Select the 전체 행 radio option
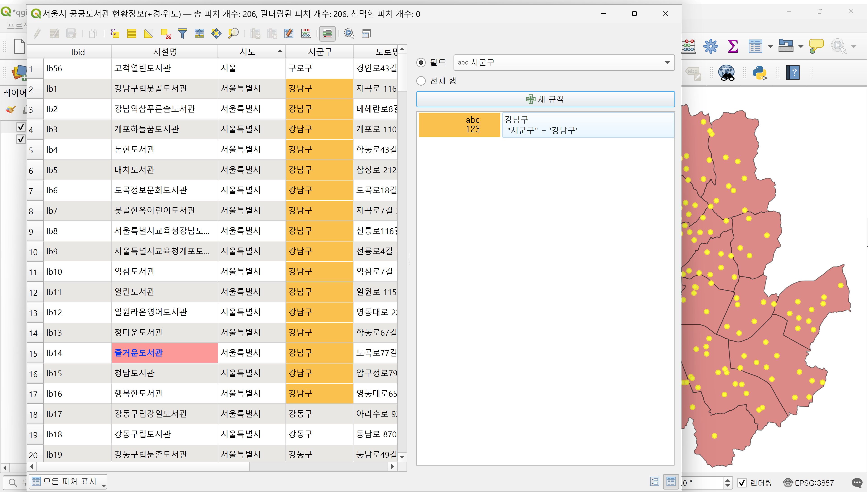This screenshot has height=492, width=868. 421,81
